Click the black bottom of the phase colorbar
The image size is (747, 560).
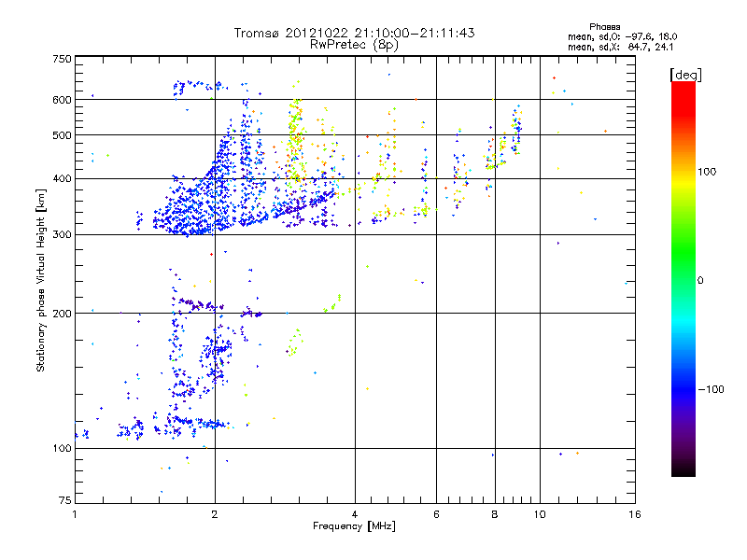(x=684, y=470)
